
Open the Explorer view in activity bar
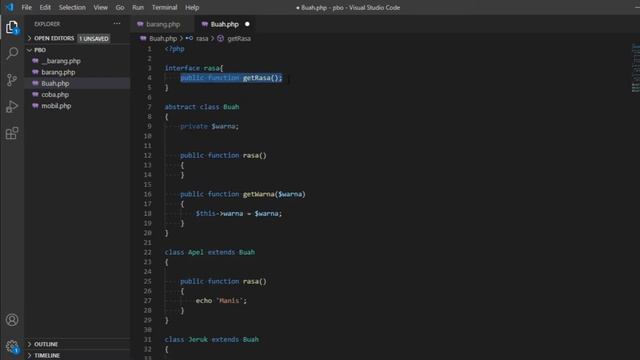pyautogui.click(x=12, y=27)
